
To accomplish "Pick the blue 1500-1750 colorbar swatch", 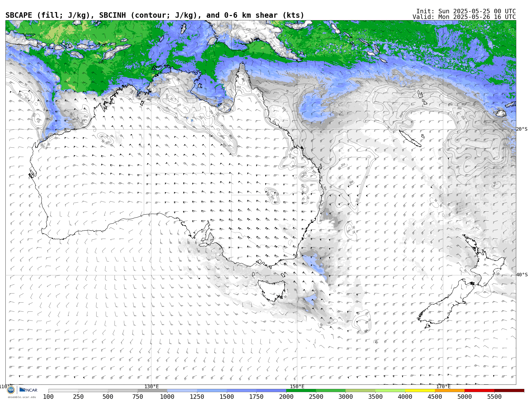I will (x=242, y=391).
